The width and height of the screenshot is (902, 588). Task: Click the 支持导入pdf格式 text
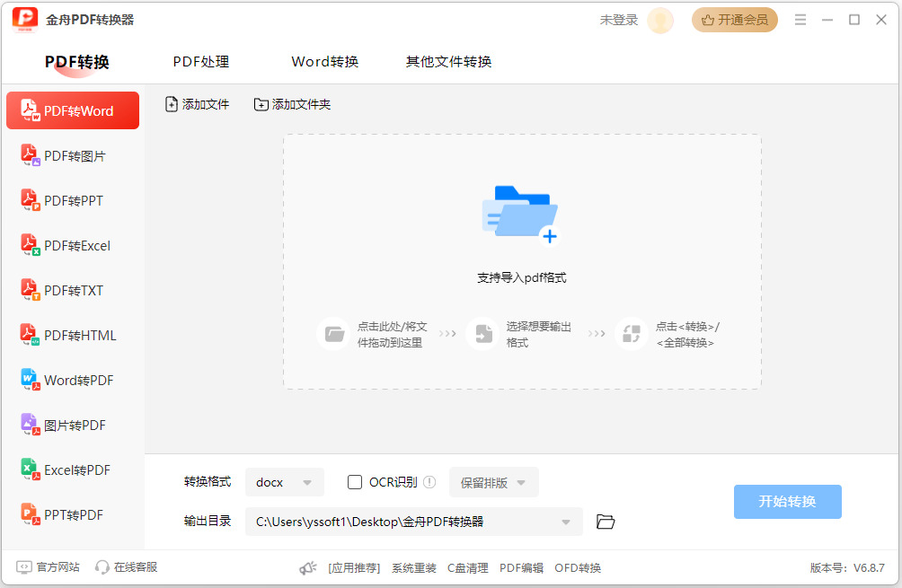tap(521, 278)
